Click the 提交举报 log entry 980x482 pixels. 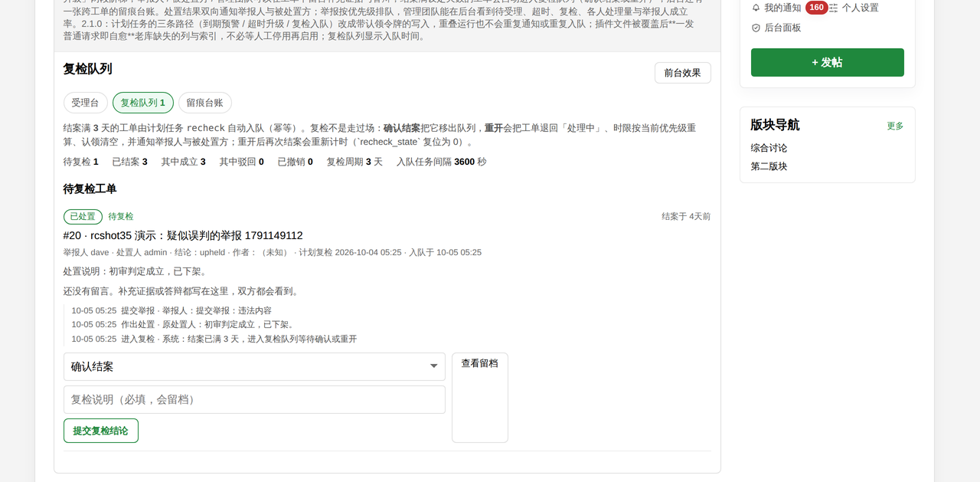171,310
